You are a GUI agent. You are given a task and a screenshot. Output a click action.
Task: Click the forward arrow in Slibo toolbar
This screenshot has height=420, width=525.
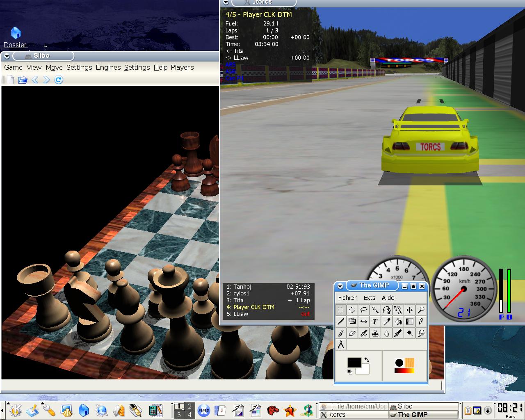(46, 80)
